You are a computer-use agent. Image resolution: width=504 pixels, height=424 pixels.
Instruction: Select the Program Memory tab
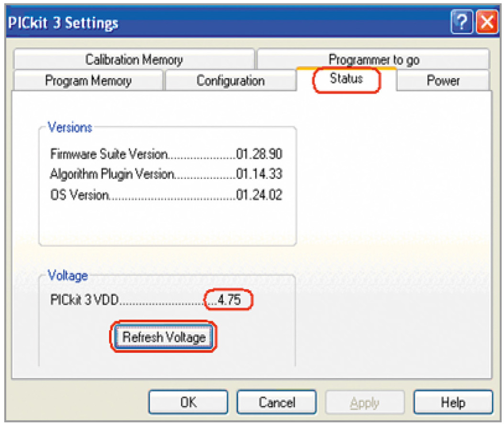click(88, 80)
